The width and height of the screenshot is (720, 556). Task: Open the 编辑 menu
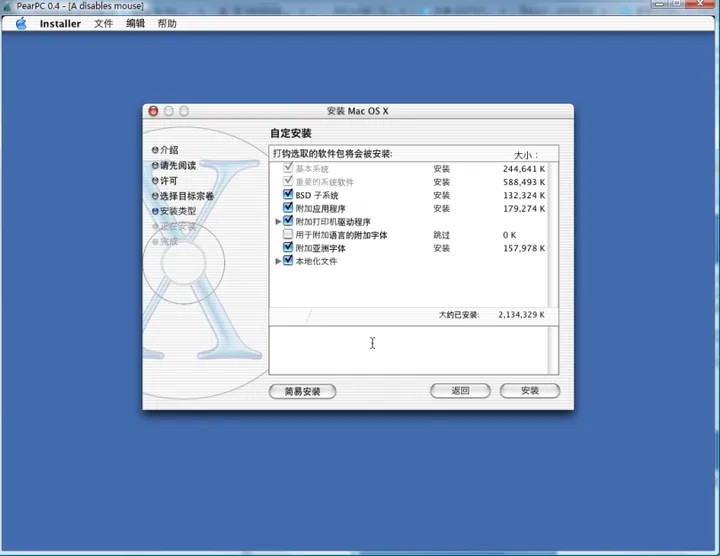135,24
